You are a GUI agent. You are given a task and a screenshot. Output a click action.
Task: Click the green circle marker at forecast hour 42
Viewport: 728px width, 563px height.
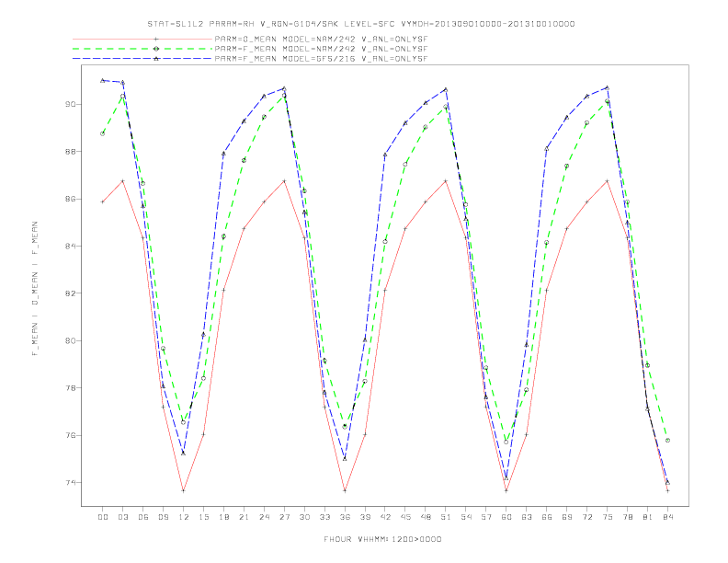pos(385,242)
